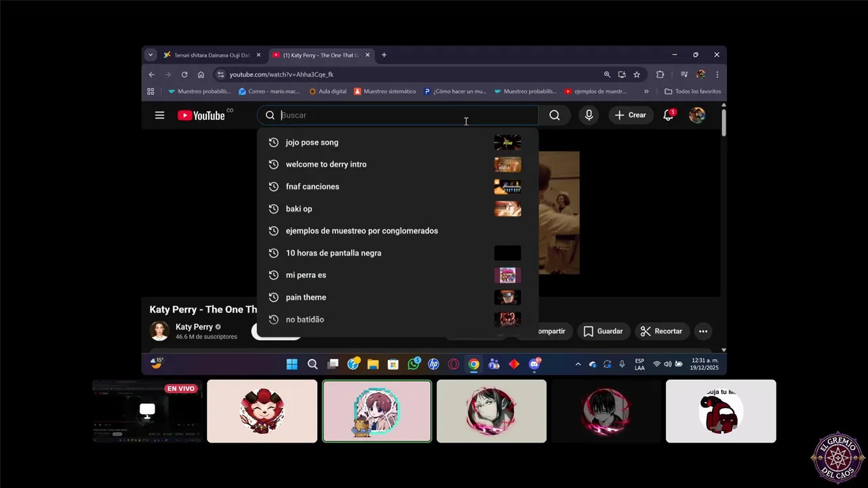The image size is (868, 488).
Task: Open '¿Cómo hacer un mu...' bookmark
Action: click(455, 91)
